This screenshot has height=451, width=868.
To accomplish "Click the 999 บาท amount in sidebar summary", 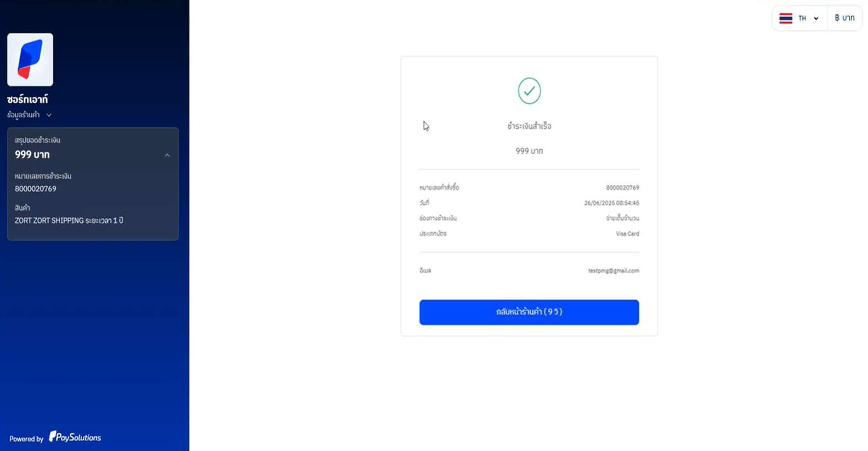I will click(32, 155).
